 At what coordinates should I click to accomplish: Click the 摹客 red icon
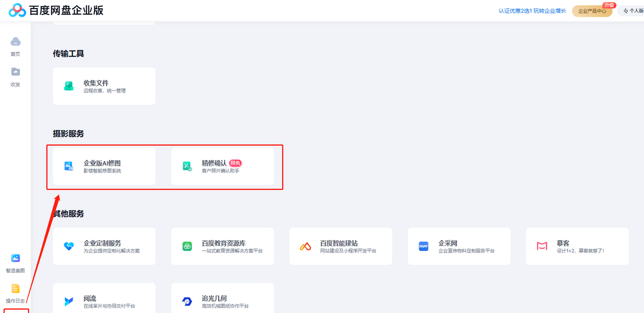[541, 246]
